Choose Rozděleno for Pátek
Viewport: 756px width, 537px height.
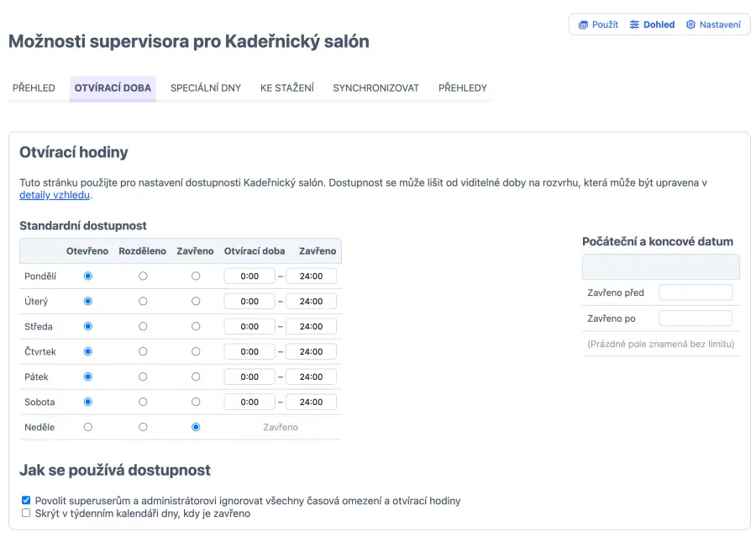(x=143, y=376)
